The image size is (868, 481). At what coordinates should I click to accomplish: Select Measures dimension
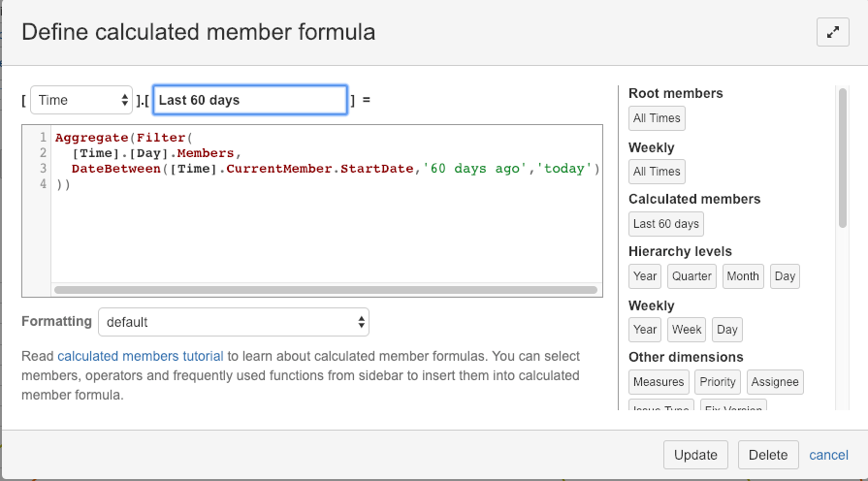tap(659, 382)
